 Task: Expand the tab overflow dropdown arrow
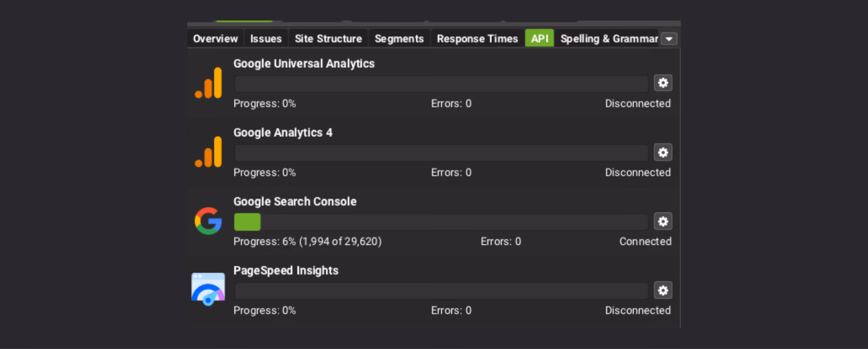point(669,39)
